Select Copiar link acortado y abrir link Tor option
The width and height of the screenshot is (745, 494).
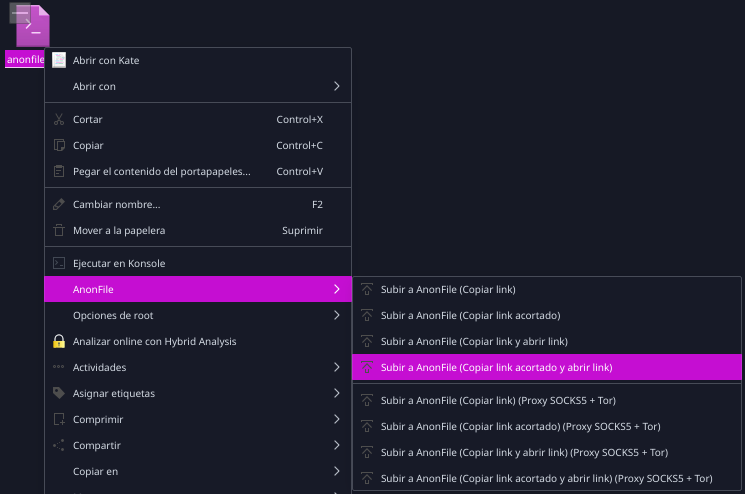[546, 478]
